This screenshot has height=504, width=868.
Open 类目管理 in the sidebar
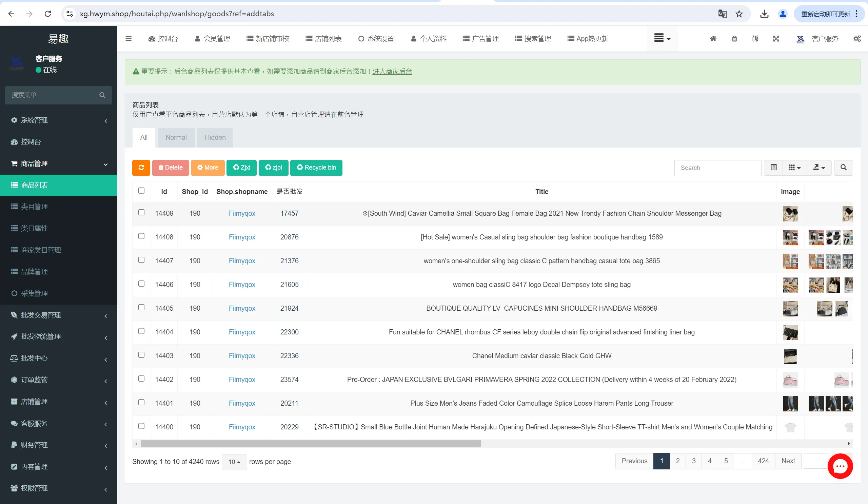click(35, 207)
